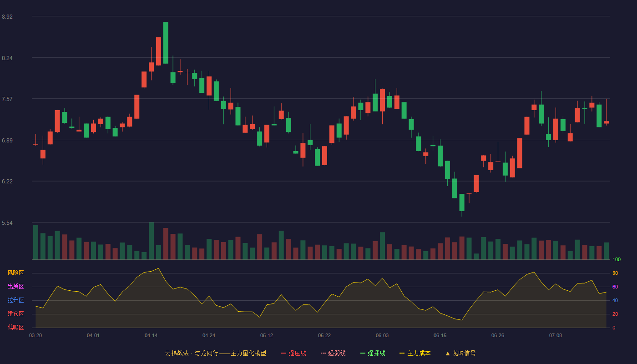Click the 低吸区 zone label
The width and height of the screenshot is (637, 364).
coord(15,328)
